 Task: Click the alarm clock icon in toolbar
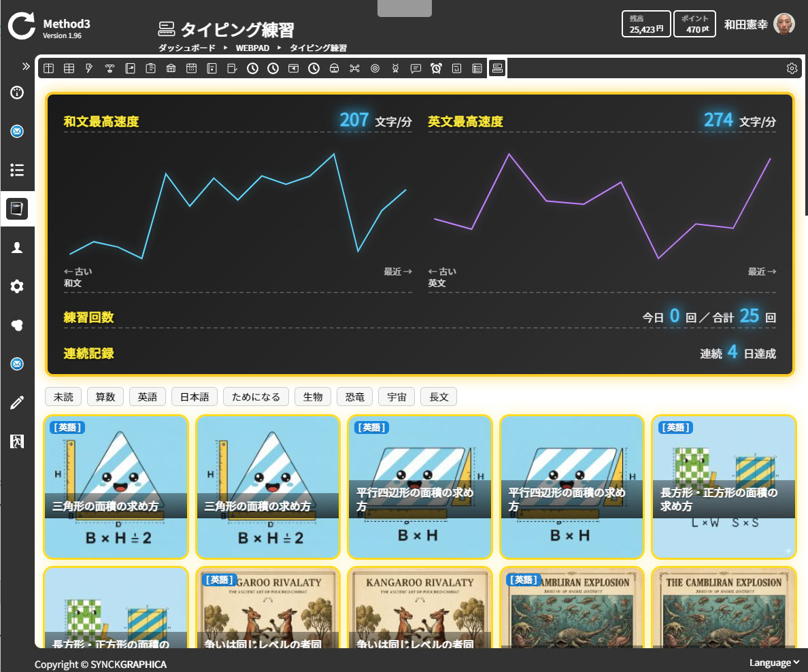tap(436, 68)
